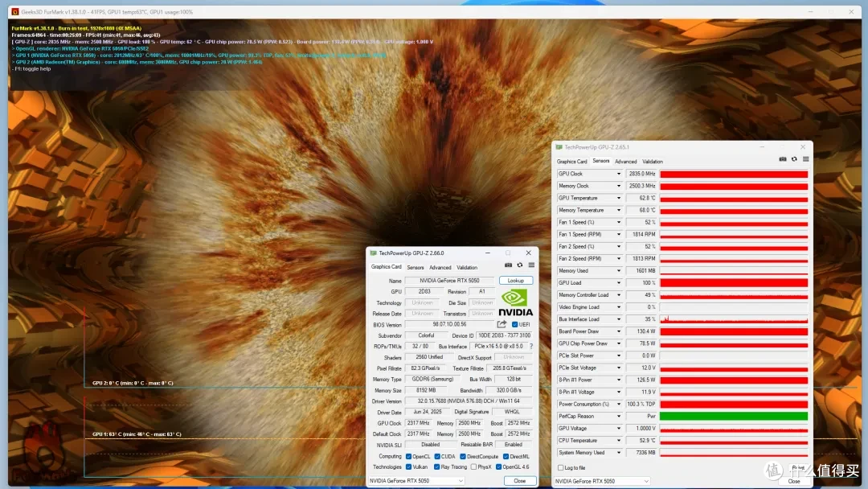Open the GPU Temperature sensor dropdown arrow
868x489 pixels.
coord(619,199)
